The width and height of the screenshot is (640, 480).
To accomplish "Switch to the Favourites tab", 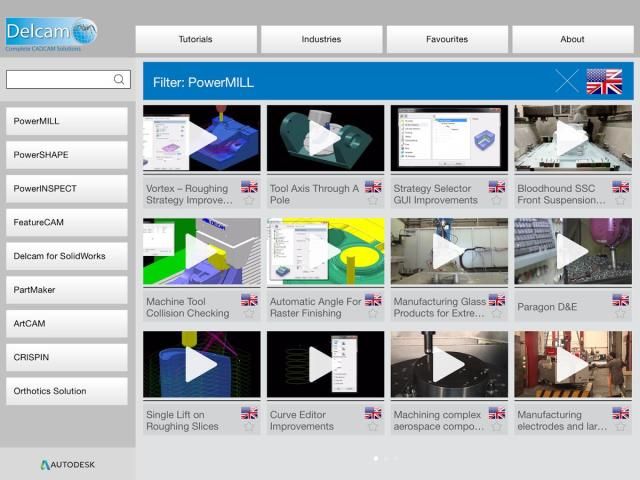I will pyautogui.click(x=446, y=39).
